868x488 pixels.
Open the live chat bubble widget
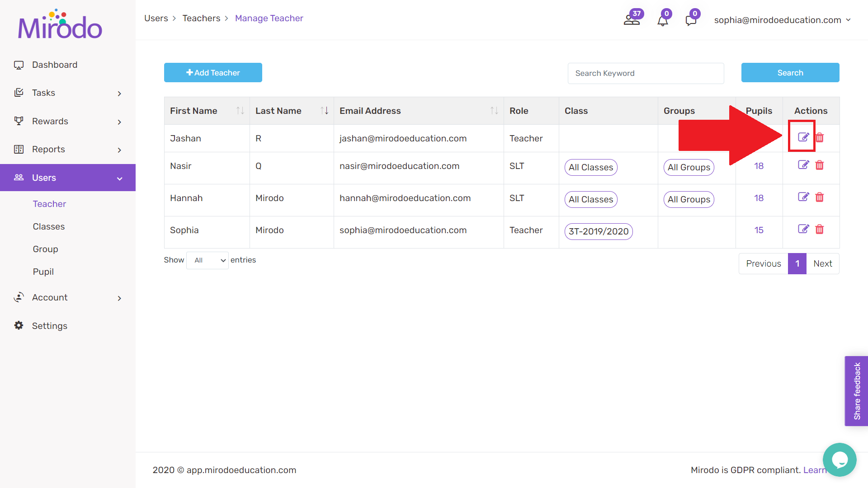tap(840, 460)
